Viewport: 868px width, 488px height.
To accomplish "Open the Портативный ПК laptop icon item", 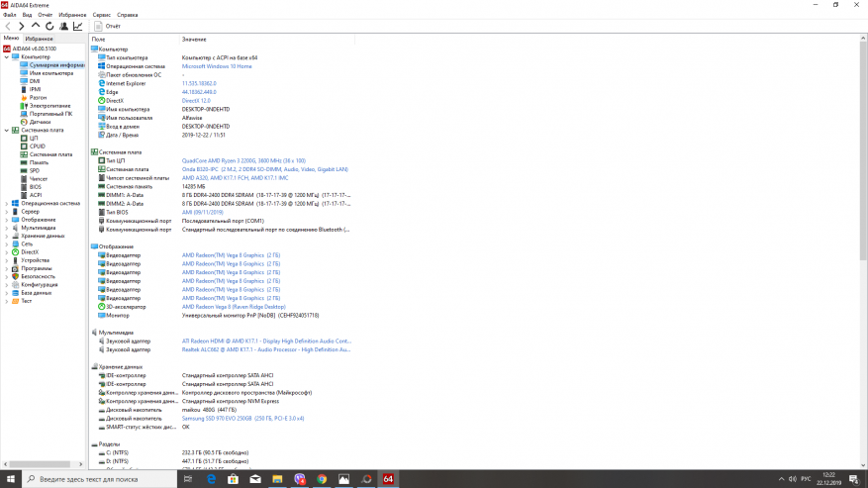I will (24, 114).
